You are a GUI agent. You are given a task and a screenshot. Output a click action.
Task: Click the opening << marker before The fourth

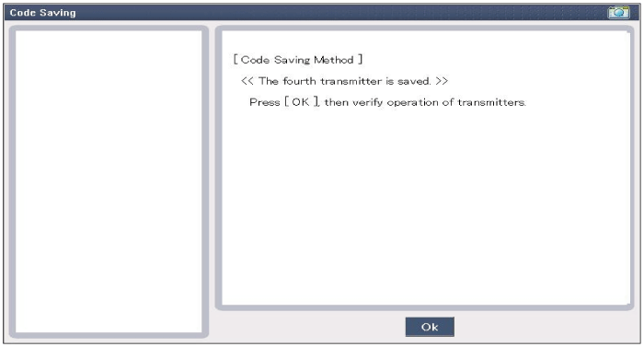(x=247, y=81)
